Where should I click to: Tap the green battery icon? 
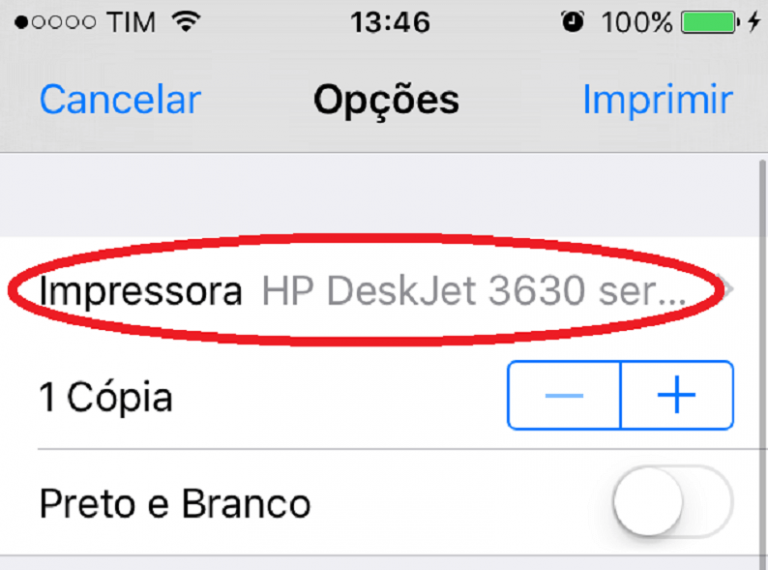tap(710, 22)
